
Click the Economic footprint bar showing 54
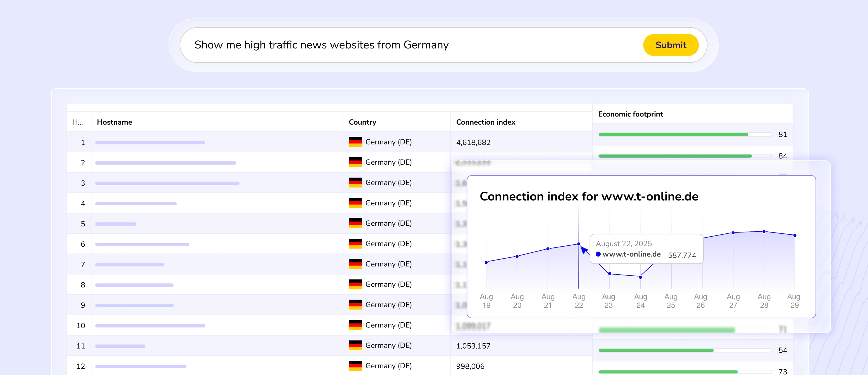pos(656,350)
